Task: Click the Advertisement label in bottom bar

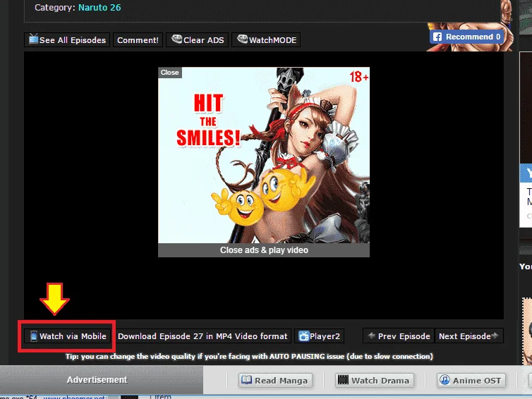Action: pyautogui.click(x=97, y=380)
